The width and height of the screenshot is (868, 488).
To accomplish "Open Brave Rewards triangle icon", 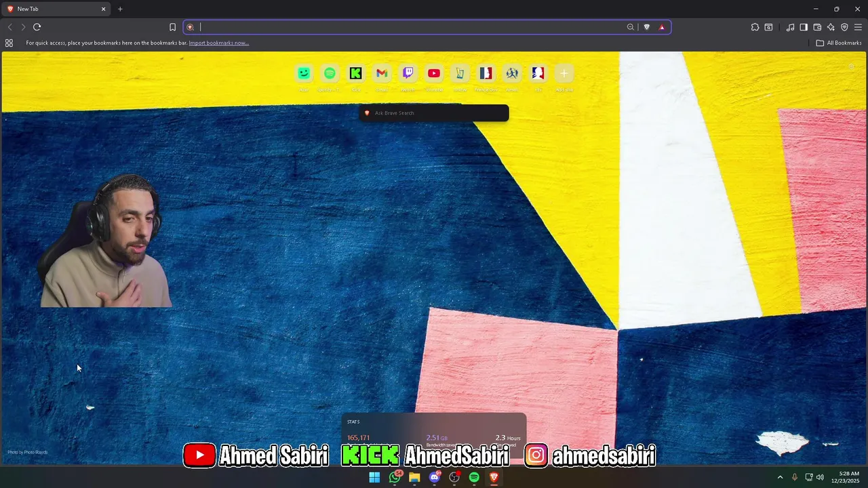I will (x=662, y=27).
